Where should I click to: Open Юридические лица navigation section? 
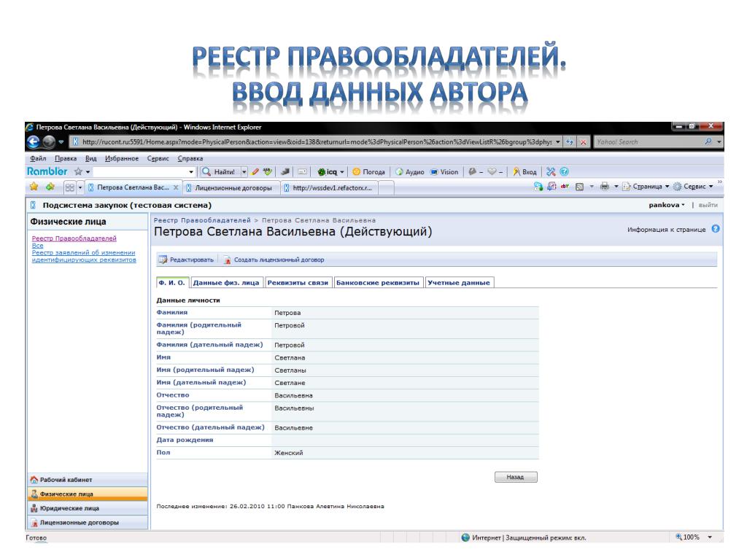pyautogui.click(x=88, y=508)
